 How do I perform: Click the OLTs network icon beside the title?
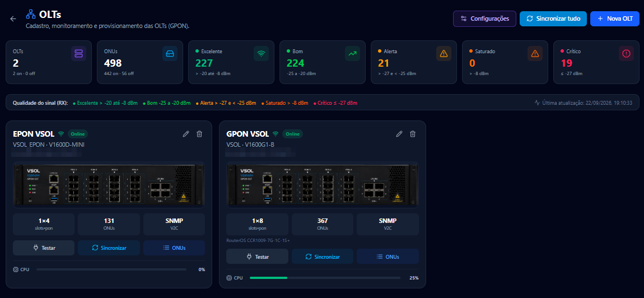pos(30,15)
